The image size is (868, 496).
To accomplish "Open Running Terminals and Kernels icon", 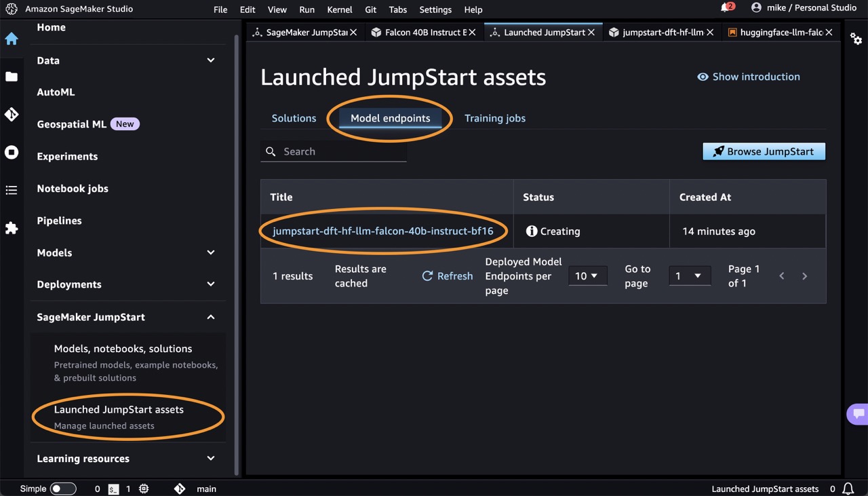I will [x=12, y=152].
